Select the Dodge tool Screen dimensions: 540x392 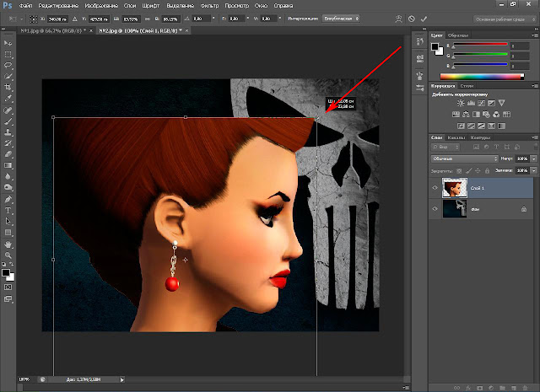point(8,187)
